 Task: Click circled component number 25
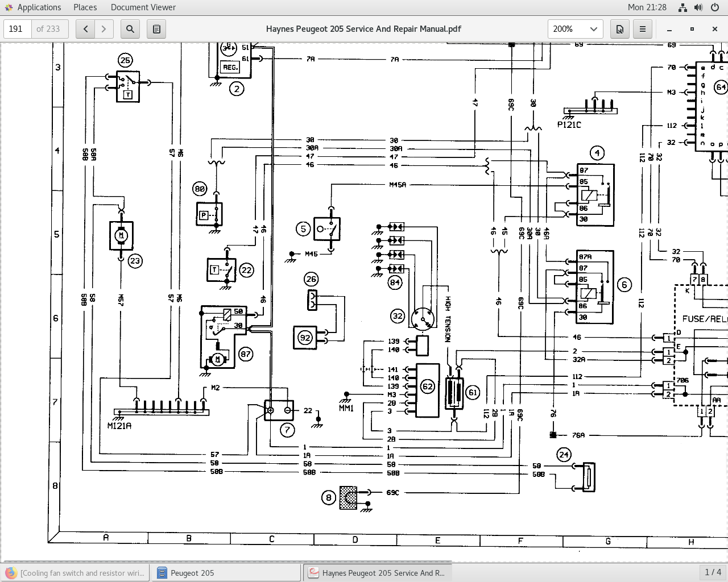point(125,60)
